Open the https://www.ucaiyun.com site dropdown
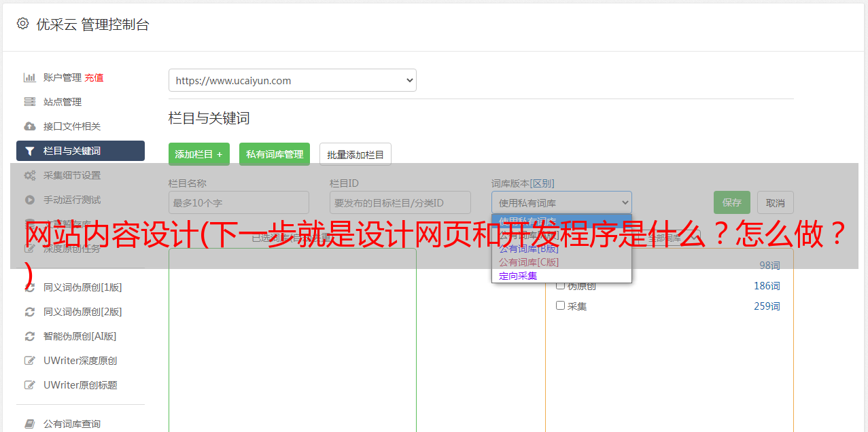This screenshot has width=868, height=432. 292,80
